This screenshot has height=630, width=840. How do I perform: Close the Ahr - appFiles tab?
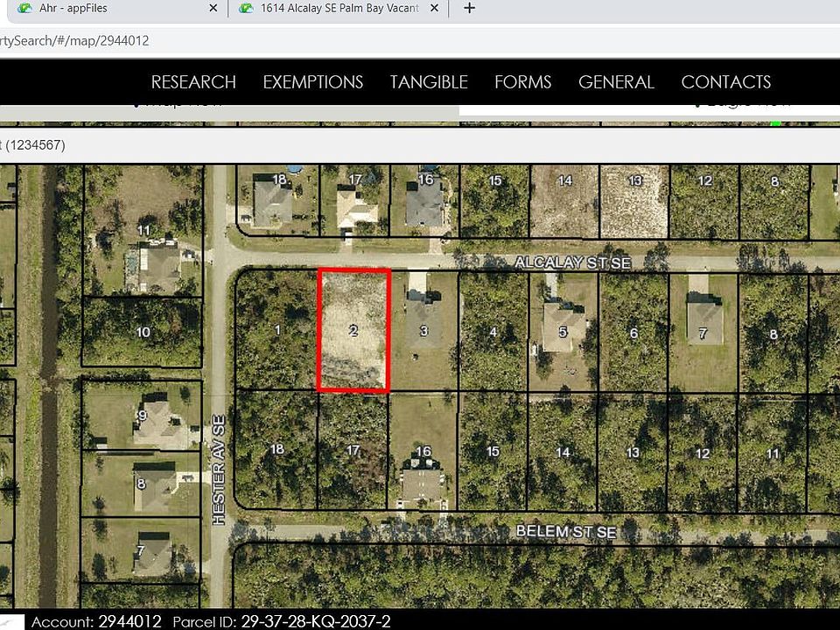[x=213, y=8]
